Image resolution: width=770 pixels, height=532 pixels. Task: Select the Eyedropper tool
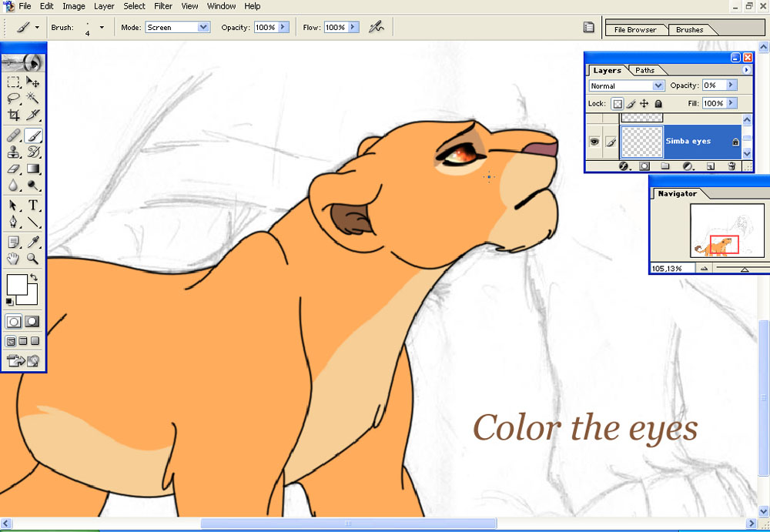[x=33, y=242]
